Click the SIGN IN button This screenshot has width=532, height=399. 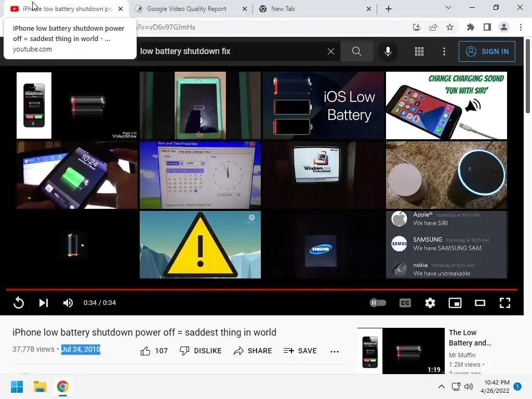coord(487,51)
